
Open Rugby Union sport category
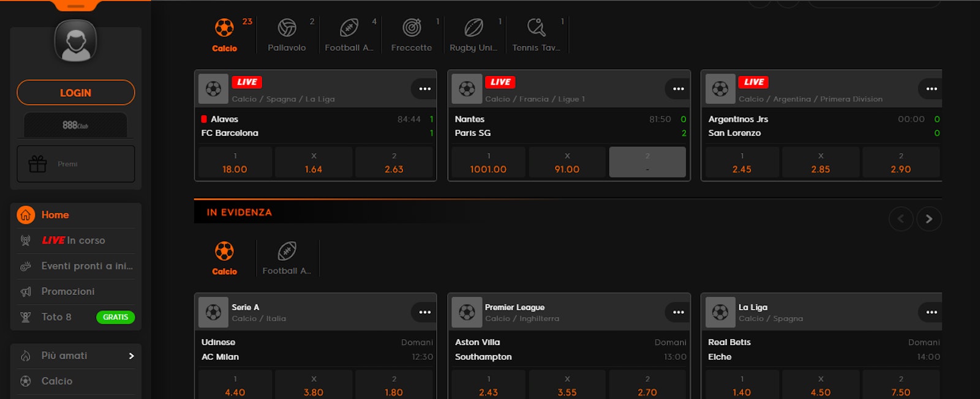tap(473, 28)
